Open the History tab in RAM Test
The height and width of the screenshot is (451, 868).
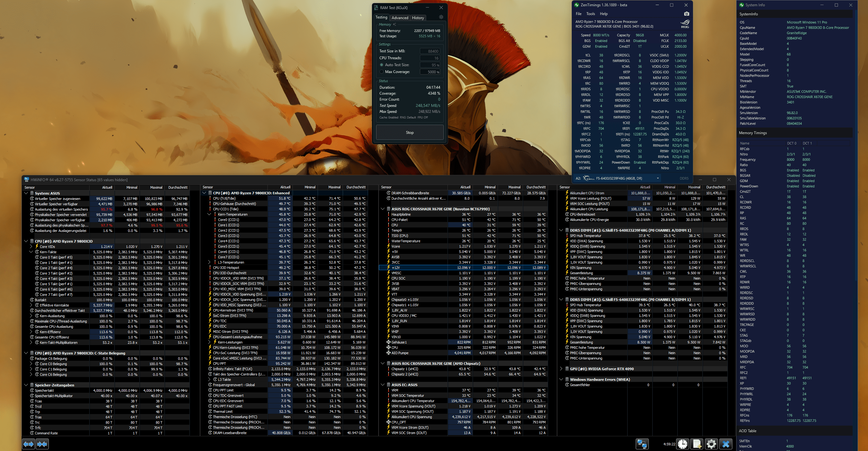click(418, 18)
